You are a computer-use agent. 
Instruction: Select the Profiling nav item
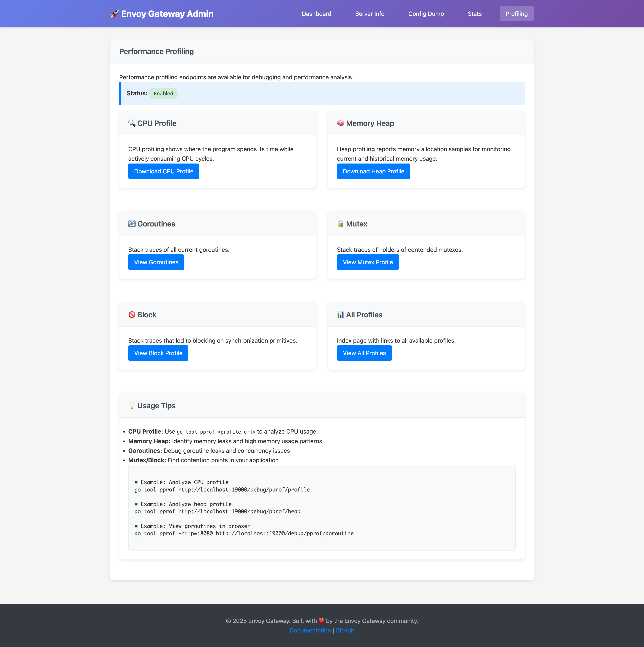[x=516, y=14]
